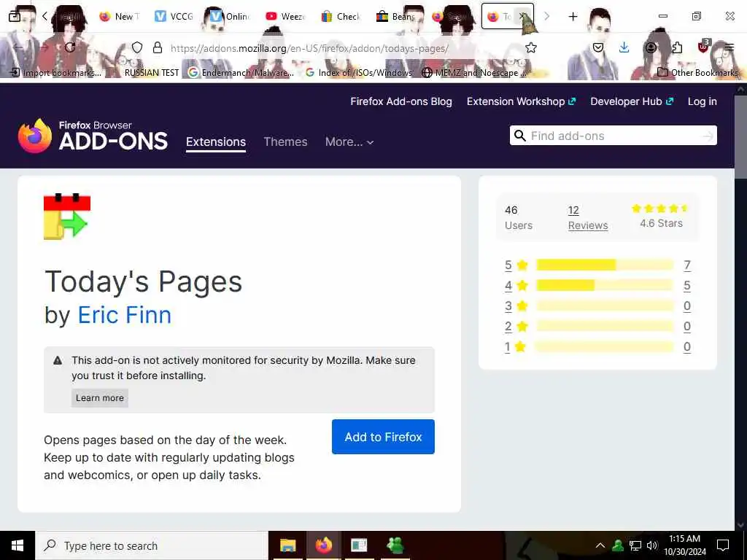Switch to the Weezer YouTube tab
747x560 pixels.
pos(285,17)
